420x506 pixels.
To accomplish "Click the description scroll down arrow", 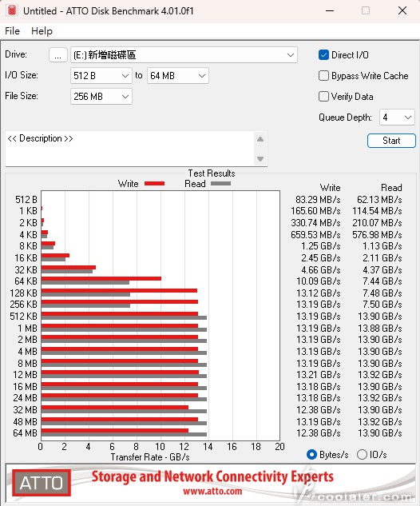I will [x=260, y=159].
